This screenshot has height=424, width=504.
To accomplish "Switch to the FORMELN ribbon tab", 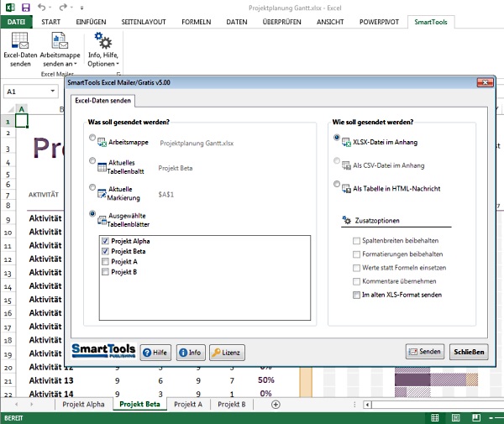I will pos(196,22).
